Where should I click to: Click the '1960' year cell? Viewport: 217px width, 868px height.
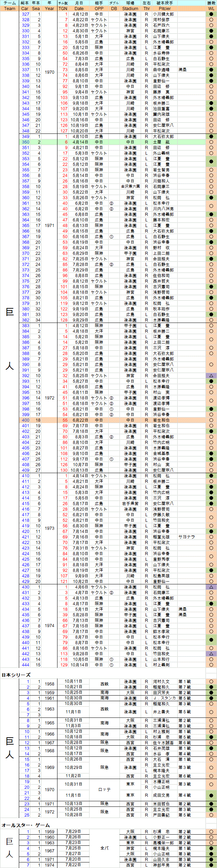[49, 837]
